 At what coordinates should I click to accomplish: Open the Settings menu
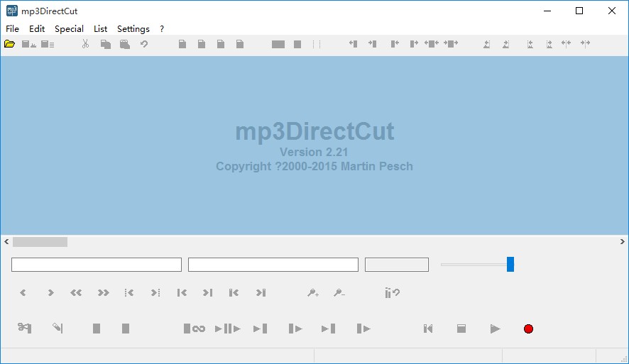(133, 29)
